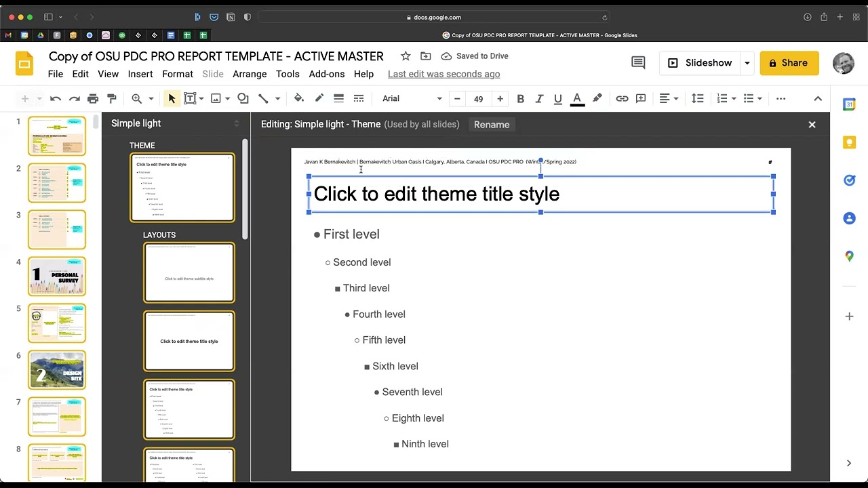Click the Move to folder icon
Image resolution: width=868 pixels, height=488 pixels.
click(x=425, y=56)
